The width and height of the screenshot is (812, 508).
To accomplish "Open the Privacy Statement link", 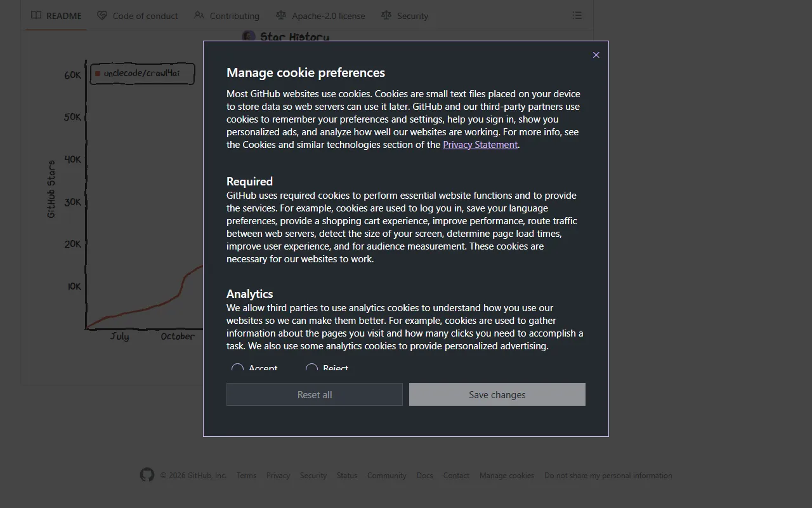I will [480, 145].
